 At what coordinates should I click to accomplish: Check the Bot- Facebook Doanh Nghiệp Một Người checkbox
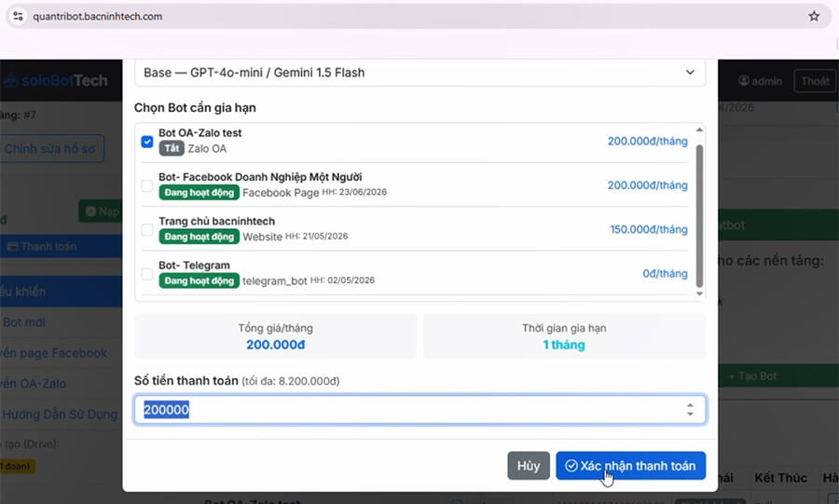(x=147, y=185)
